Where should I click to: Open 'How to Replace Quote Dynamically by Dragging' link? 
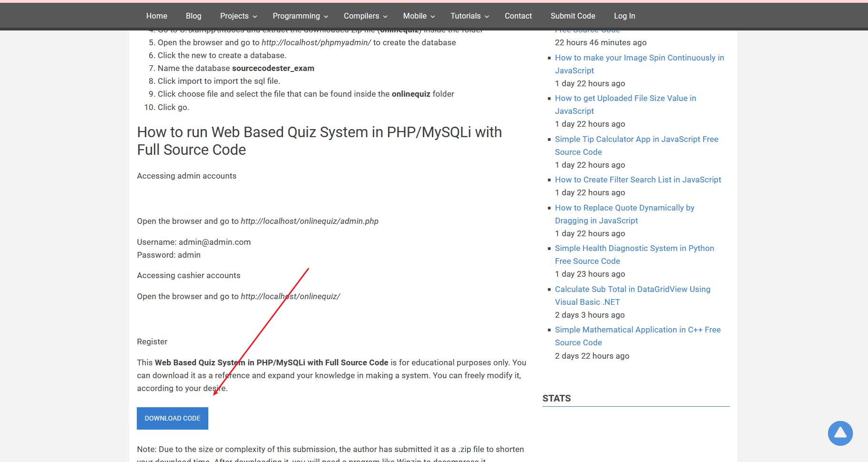(x=624, y=214)
